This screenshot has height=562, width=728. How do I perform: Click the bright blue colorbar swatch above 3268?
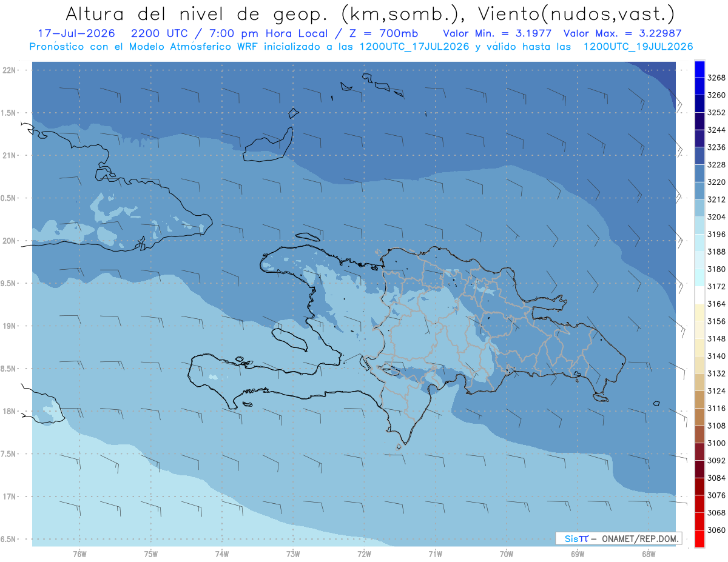click(x=699, y=69)
